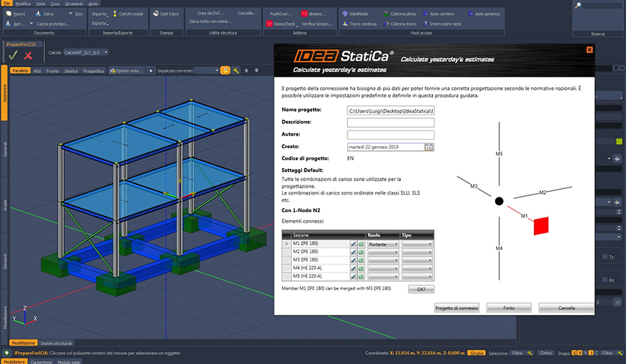Open the calendar picker in Creato field
Screen dimensions: 626x364
[428, 147]
